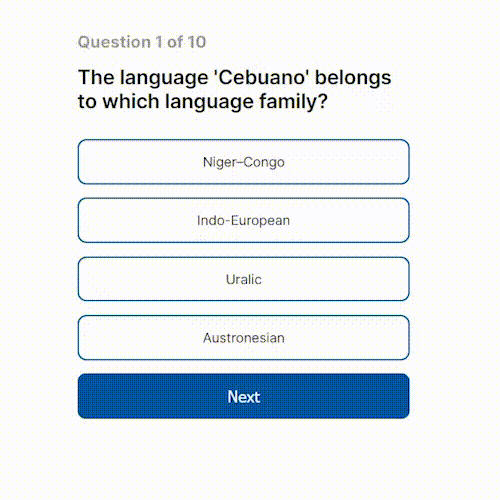Click the 'Niger–Congo' text label
The image size is (500, 500).
click(x=244, y=162)
